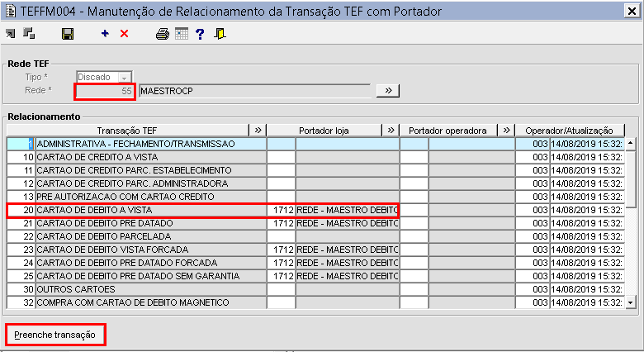Open the calendar grid toolbar icon
644x352 pixels.
[x=182, y=34]
